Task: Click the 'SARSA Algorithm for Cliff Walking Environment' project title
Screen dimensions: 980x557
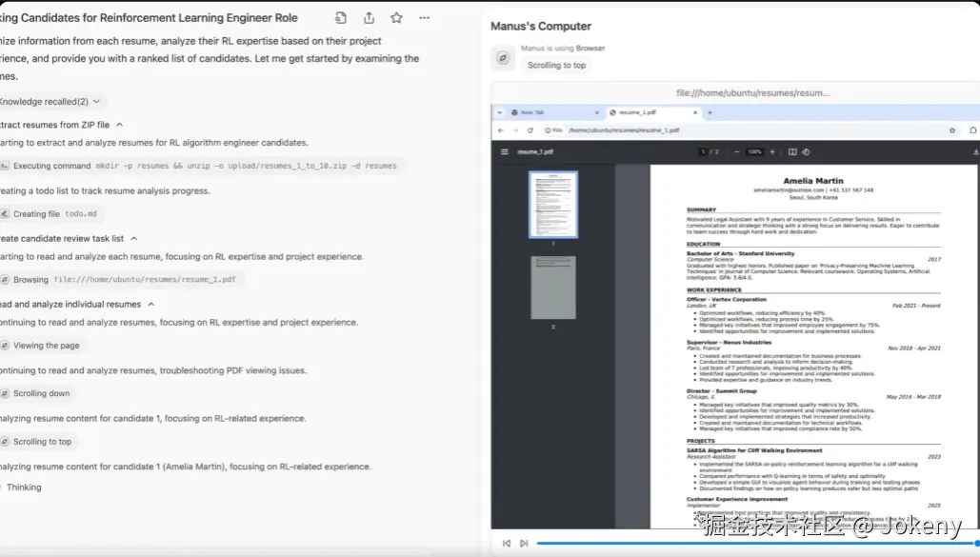Action: click(754, 450)
